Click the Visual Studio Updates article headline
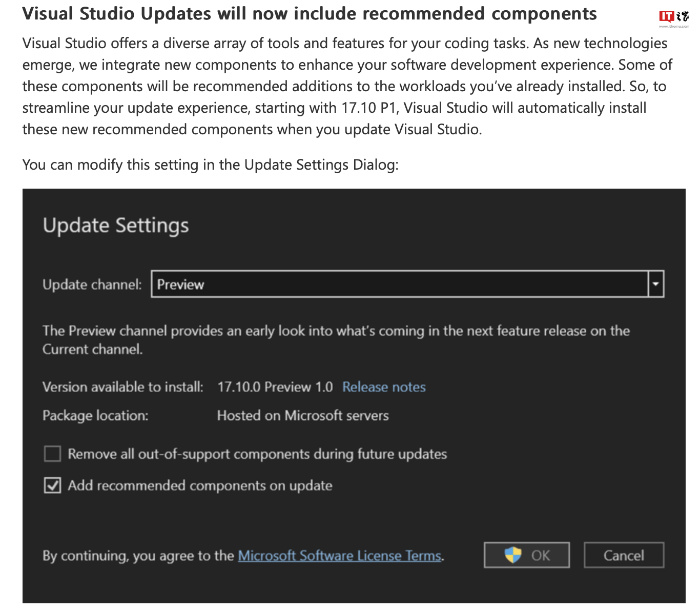Viewport: 700px width, 611px height. pos(310,14)
